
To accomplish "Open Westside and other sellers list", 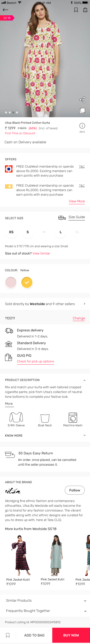I will (x=84, y=304).
